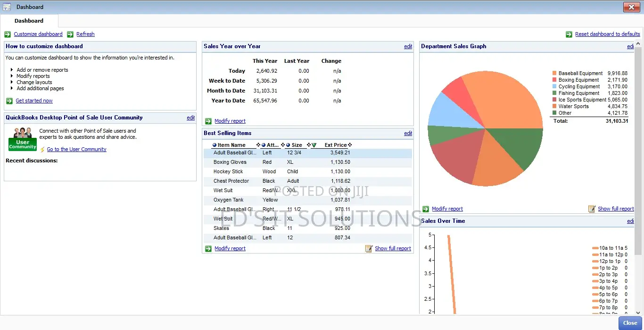Screen dimensions: 644x330
Task: Open Show full report for Department Sales Graph
Action: (616, 209)
